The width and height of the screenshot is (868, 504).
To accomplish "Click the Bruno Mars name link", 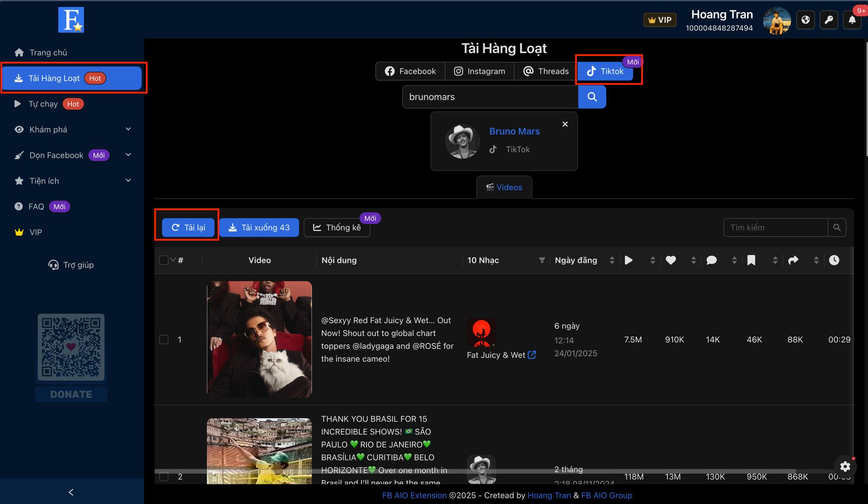I will point(515,131).
